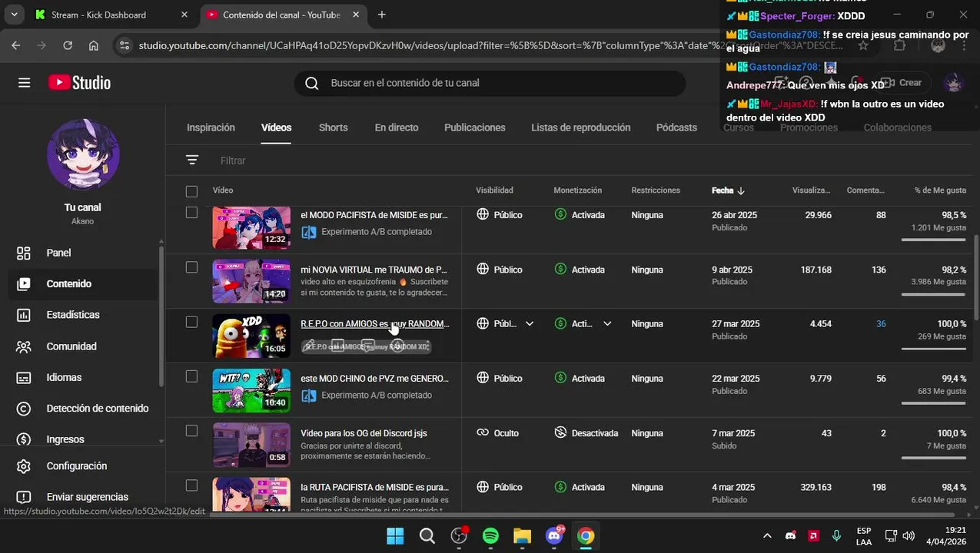Open Configuración gear in sidebar
980x553 pixels.
24,466
